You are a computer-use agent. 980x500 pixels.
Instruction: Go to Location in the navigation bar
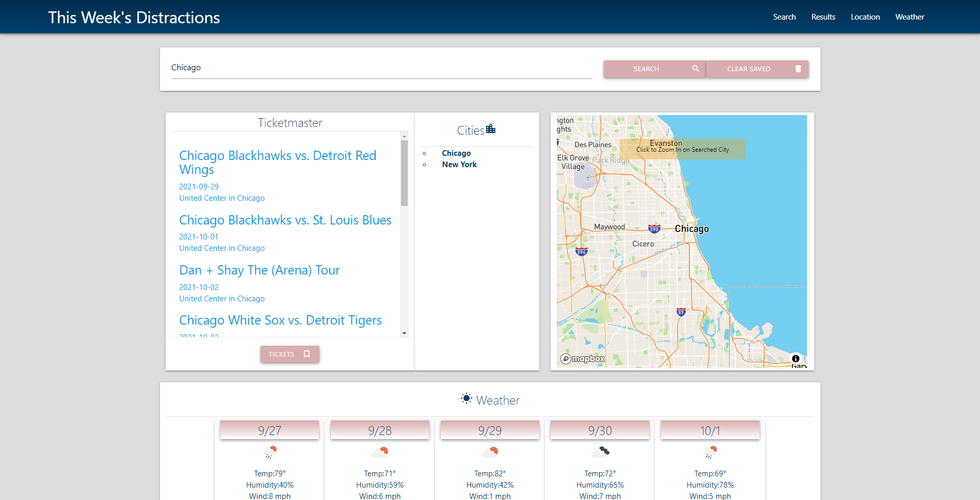(865, 17)
